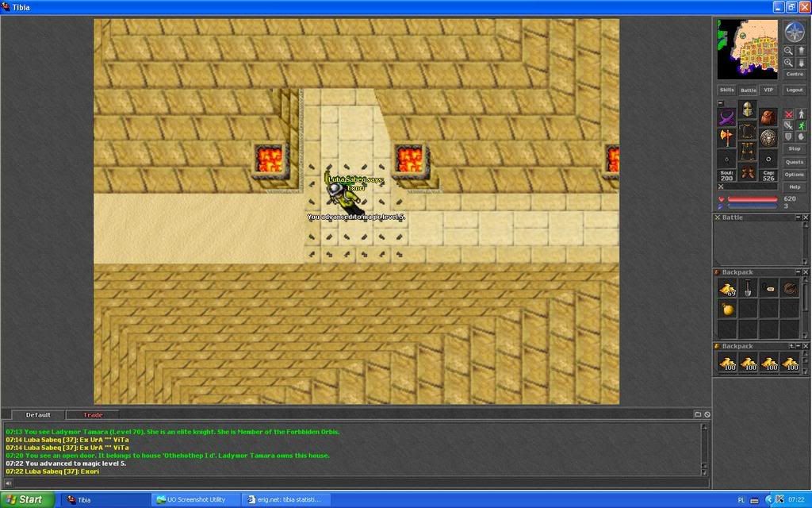Click the blue mana bar

point(753,206)
